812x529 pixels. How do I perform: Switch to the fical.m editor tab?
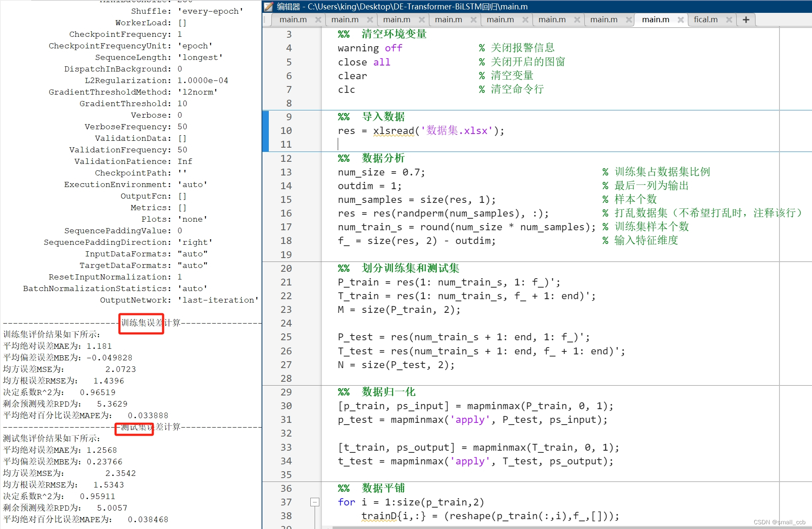tap(705, 20)
